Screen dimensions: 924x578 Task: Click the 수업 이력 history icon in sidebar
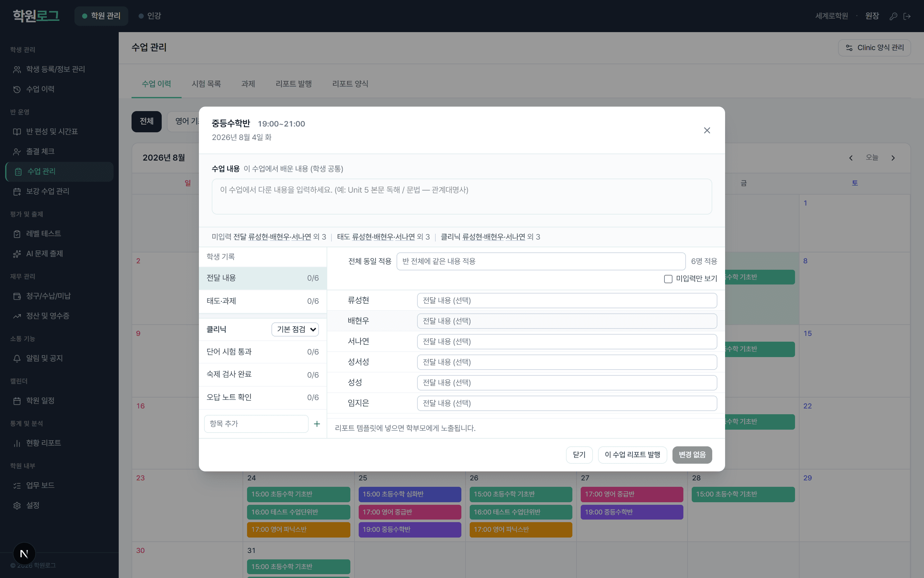click(x=17, y=89)
